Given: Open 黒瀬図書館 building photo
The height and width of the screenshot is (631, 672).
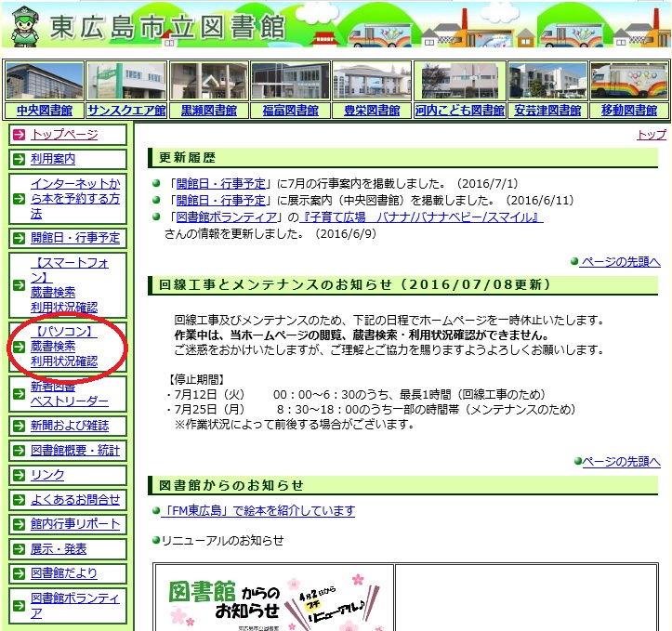Looking at the screenshot, I should point(209,81).
